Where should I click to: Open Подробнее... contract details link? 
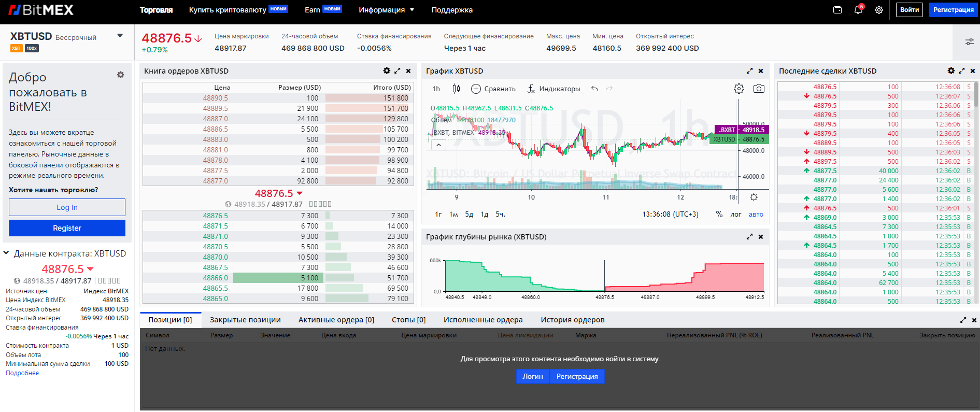point(24,373)
